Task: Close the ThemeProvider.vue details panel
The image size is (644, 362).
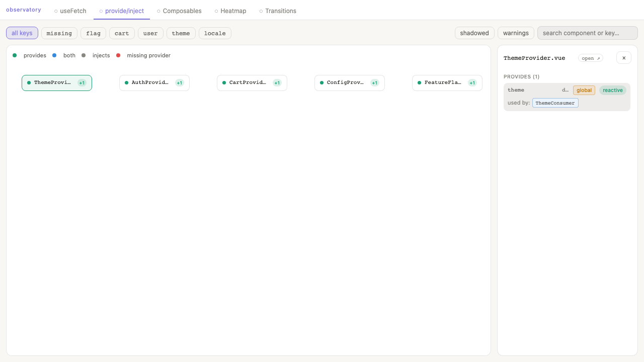Action: tap(623, 58)
